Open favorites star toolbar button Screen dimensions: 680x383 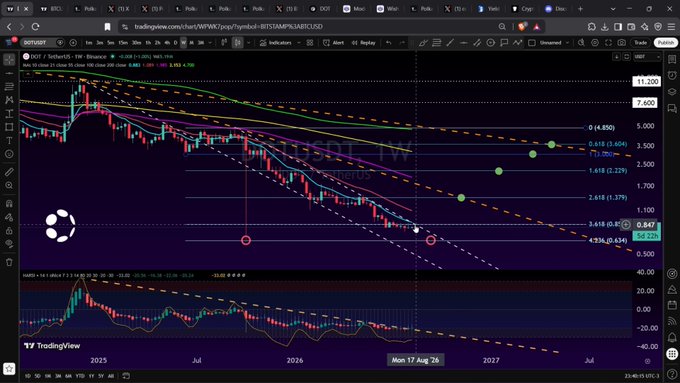[9, 369]
